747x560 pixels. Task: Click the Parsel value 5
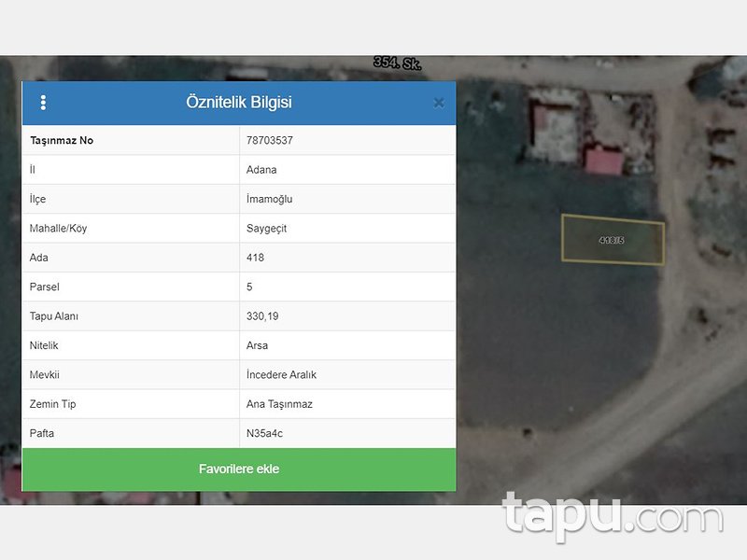tap(249, 287)
